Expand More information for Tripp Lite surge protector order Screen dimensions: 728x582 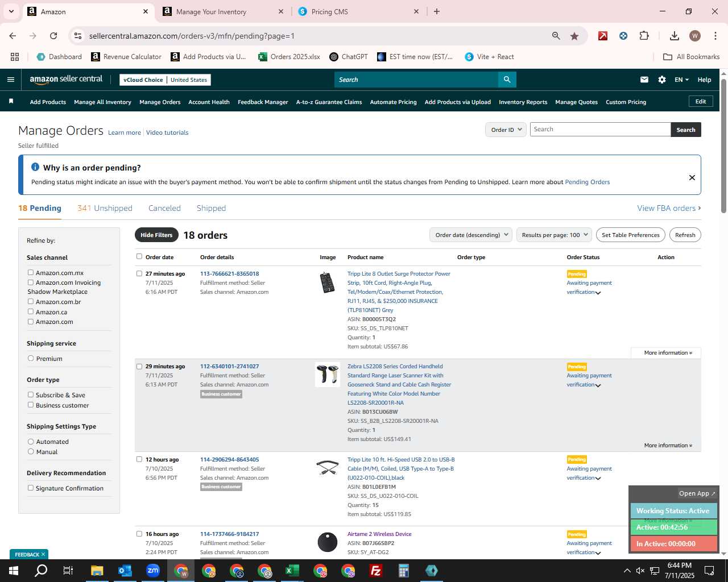(668, 353)
